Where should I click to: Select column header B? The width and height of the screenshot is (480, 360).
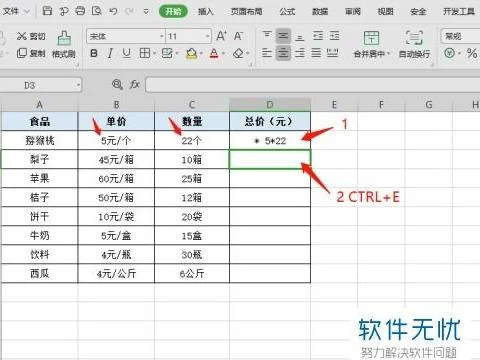pos(116,105)
